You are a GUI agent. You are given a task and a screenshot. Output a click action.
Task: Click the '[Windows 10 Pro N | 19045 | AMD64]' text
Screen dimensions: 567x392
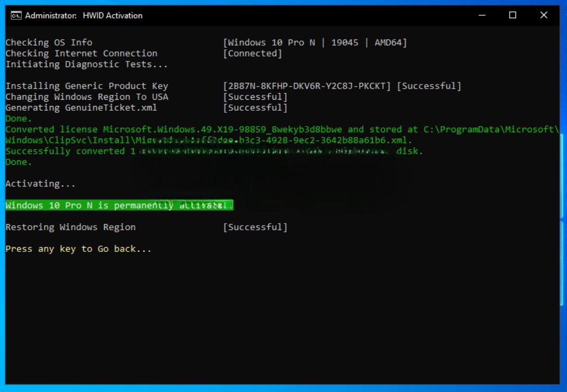pyautogui.click(x=314, y=43)
